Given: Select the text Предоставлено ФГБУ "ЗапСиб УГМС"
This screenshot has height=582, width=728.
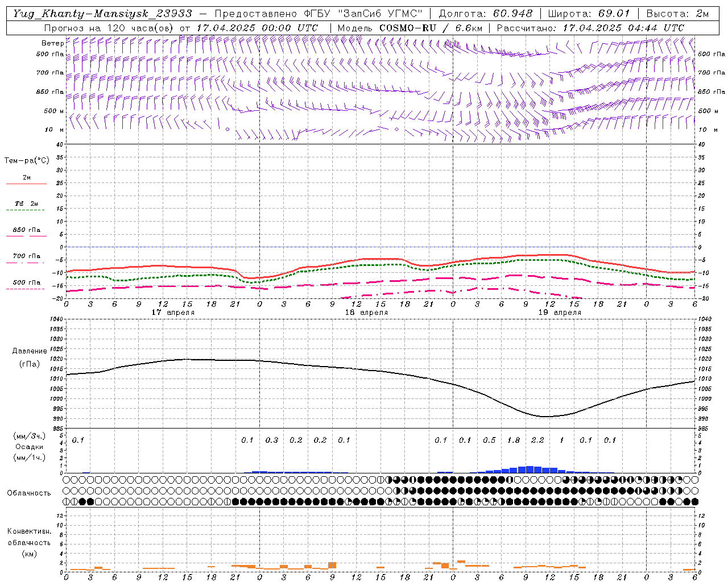Looking at the screenshot, I should coord(318,14).
